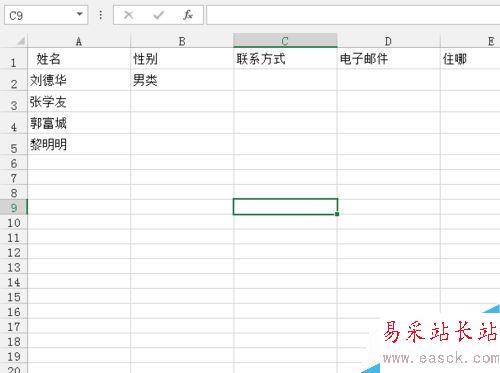The width and height of the screenshot is (500, 373).
Task: Click the selected cell C9
Action: pyautogui.click(x=285, y=207)
